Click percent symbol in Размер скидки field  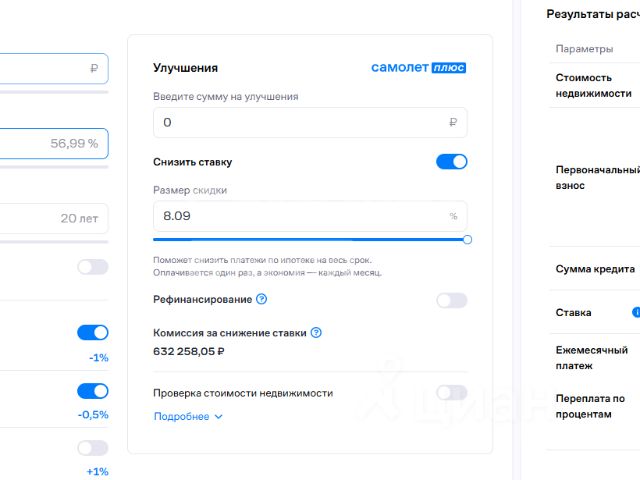(x=453, y=216)
